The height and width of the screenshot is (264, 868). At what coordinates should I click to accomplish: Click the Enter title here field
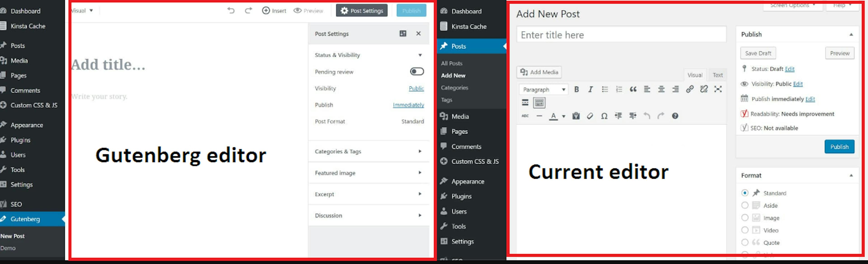[x=621, y=35]
